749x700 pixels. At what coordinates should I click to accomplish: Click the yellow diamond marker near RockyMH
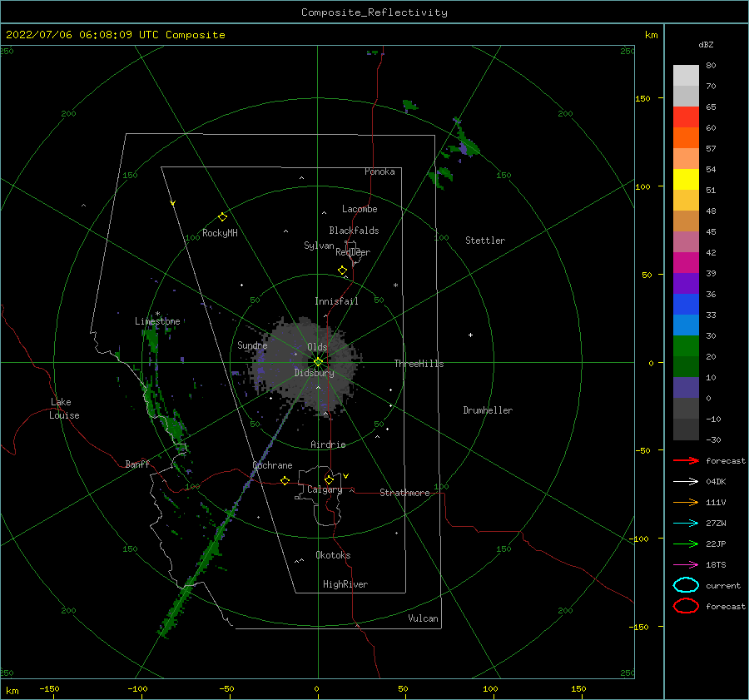pyautogui.click(x=222, y=217)
